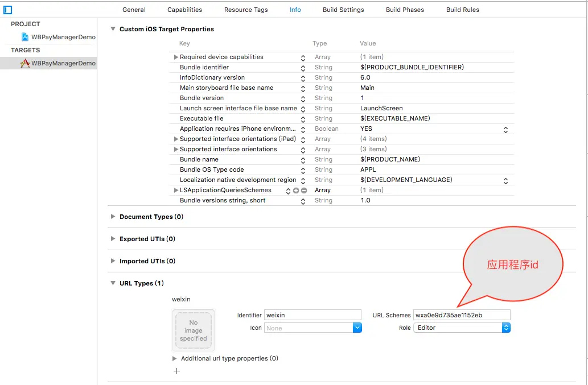Expand the Document Types section
The image size is (588, 385).
click(113, 217)
